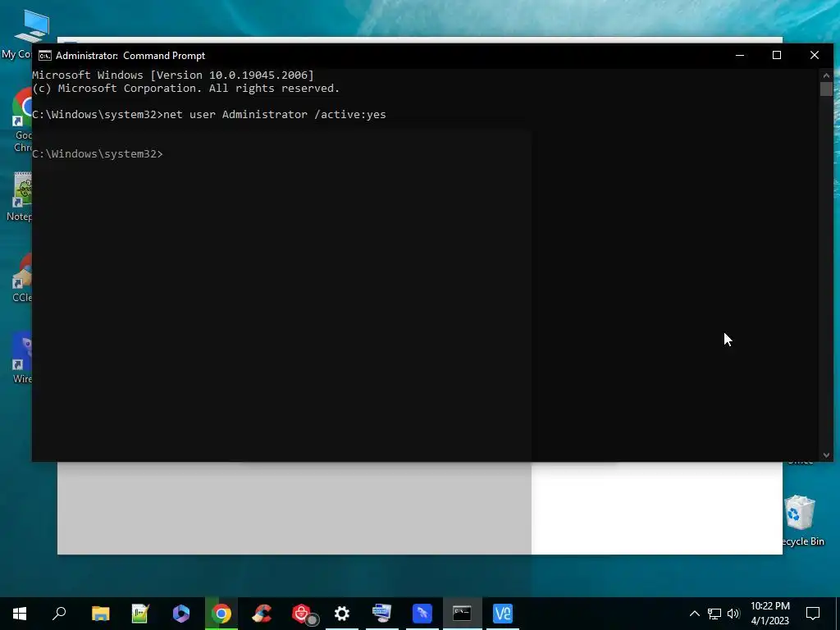
Task: Open the VNC taskbar icon
Action: point(503,614)
